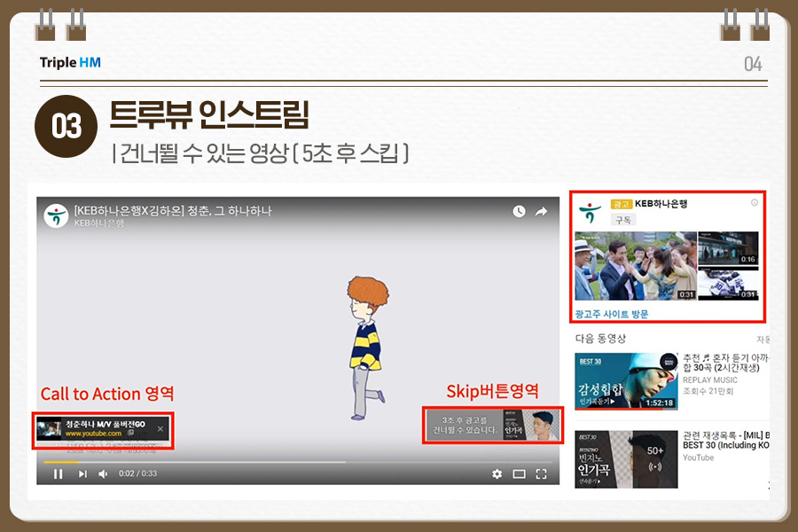The image size is (798, 532).
Task: Click the '다음 동영상' heading
Action: [600, 339]
